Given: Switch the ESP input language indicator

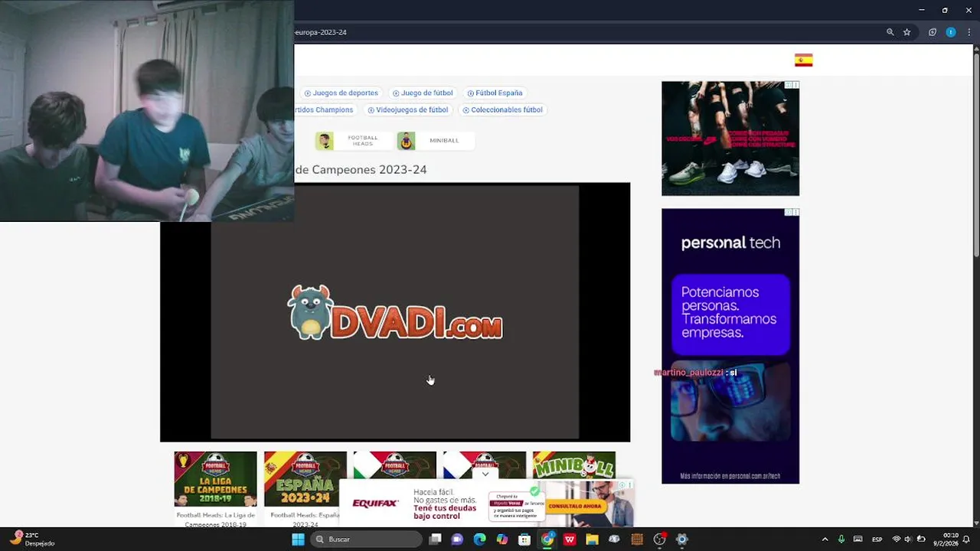Looking at the screenshot, I should point(877,540).
